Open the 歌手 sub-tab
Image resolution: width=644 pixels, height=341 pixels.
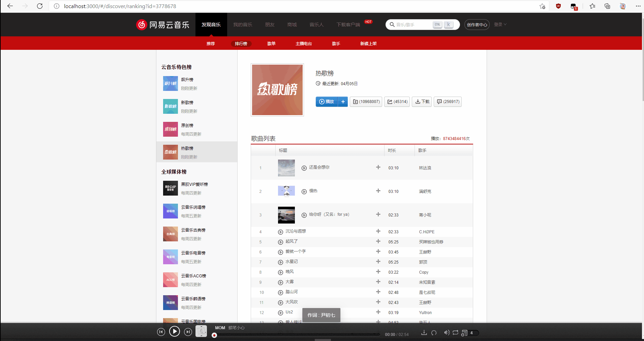point(336,43)
